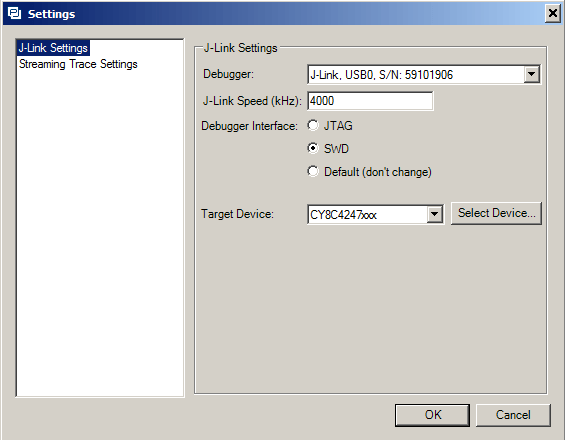The width and height of the screenshot is (565, 440).
Task: Select the SWD radio button
Action: click(x=313, y=148)
